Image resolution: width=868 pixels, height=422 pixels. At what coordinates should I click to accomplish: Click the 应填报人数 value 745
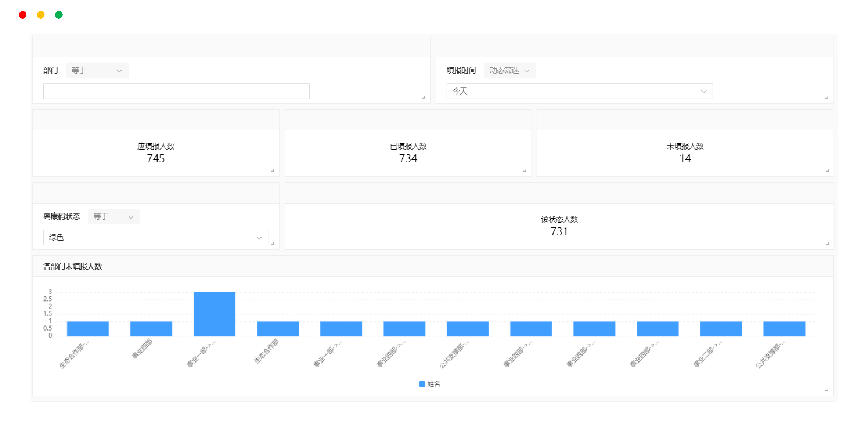[x=156, y=159]
